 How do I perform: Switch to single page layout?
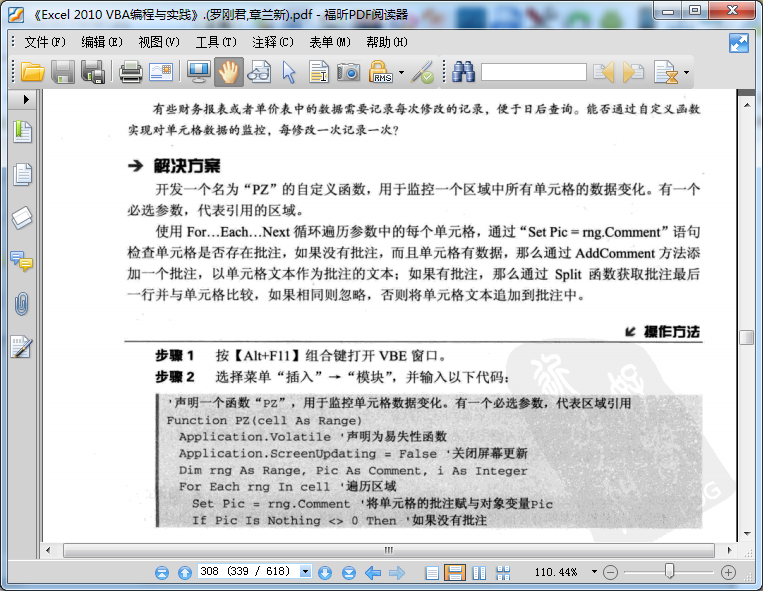click(432, 573)
